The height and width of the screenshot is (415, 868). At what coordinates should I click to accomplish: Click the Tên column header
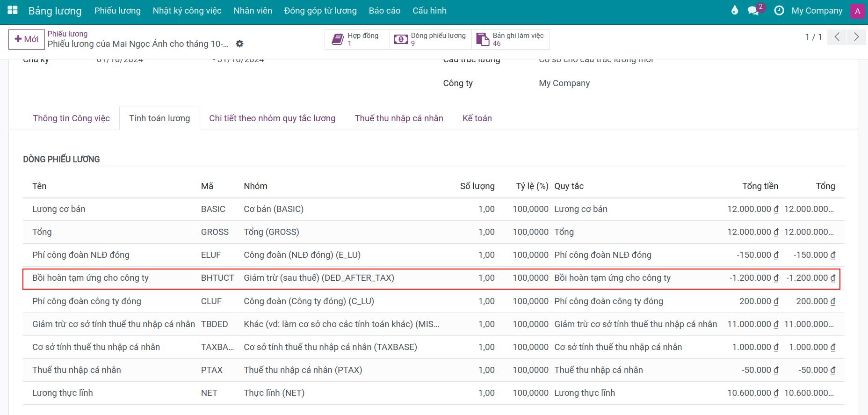39,186
